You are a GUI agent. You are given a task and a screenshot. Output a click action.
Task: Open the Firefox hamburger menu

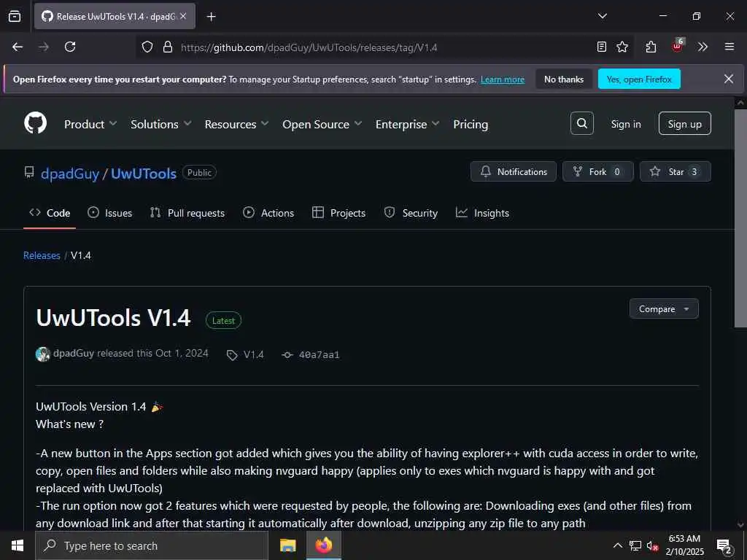click(729, 47)
